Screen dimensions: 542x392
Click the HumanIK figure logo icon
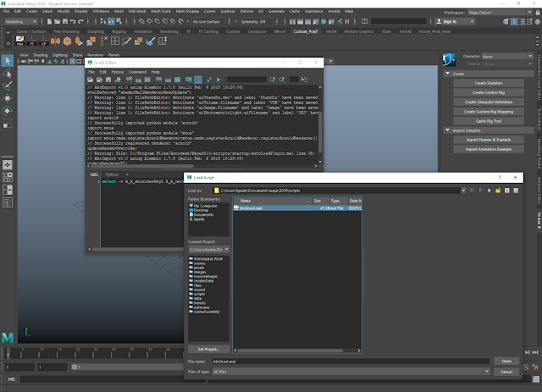449,59
